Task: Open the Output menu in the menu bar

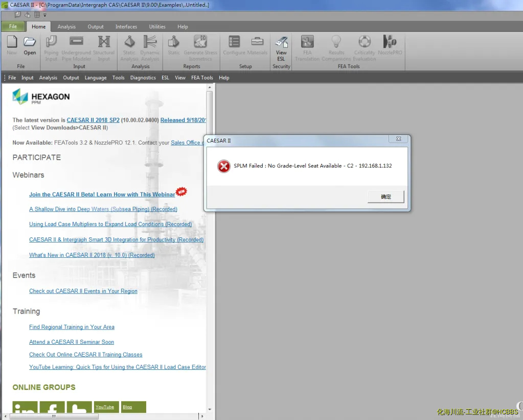Action: 71,78
